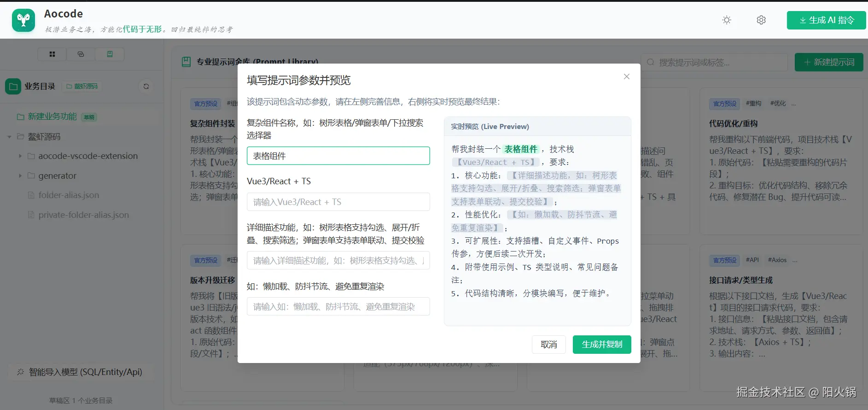Expand the aocode-vscode-extension folder arrow
Image resolution: width=868 pixels, height=410 pixels.
(x=20, y=156)
